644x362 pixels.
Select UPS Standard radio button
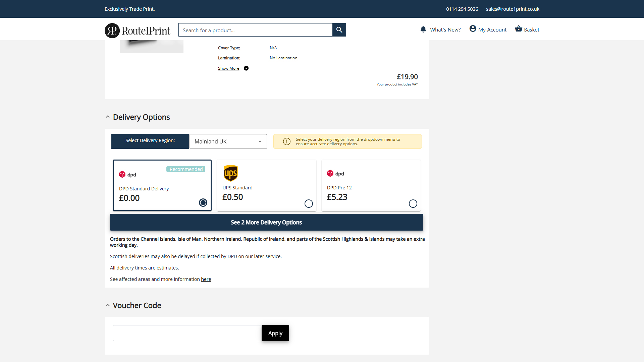(x=309, y=203)
